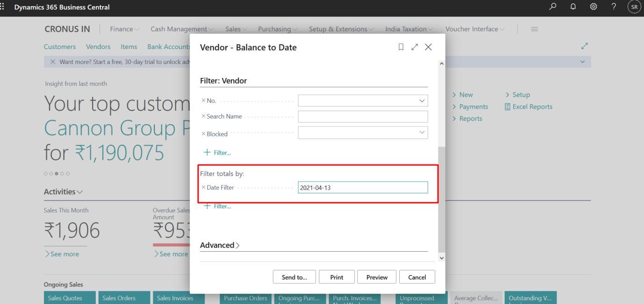Click the Date Filter input field
Viewport: 644px width, 304px height.
363,187
